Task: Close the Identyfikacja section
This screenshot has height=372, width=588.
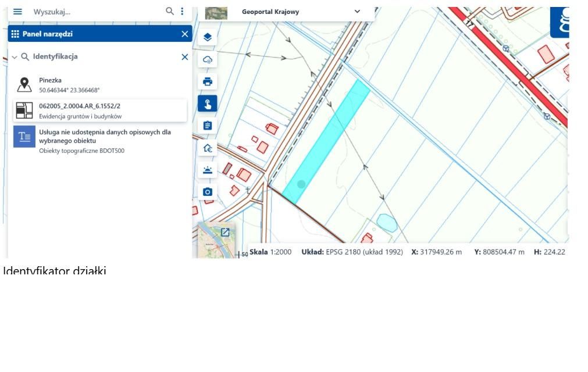Action: [x=185, y=57]
